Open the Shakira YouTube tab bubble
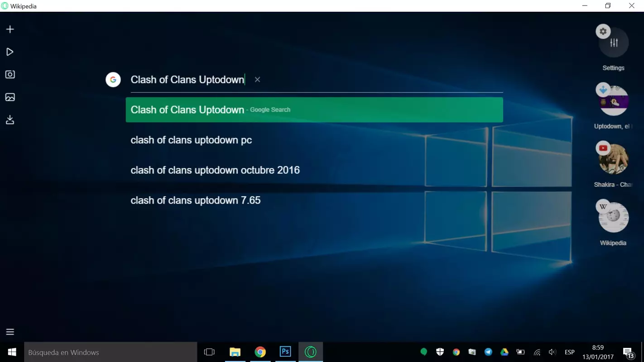Viewport: 644px width, 362px height. point(613,159)
